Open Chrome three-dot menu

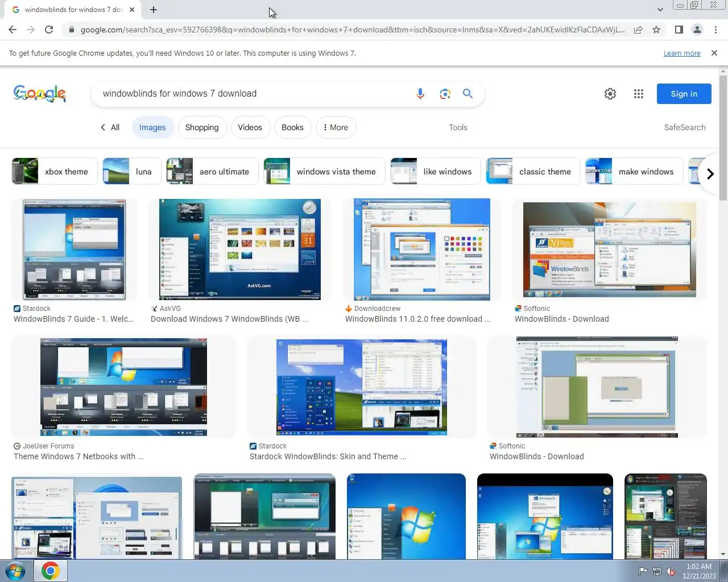pos(715,30)
